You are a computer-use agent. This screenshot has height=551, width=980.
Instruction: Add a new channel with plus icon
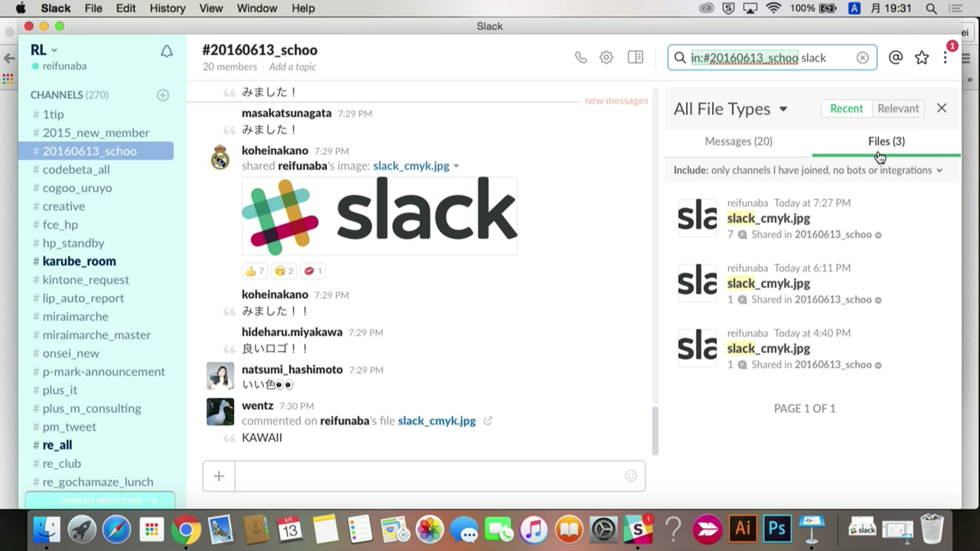tap(163, 95)
